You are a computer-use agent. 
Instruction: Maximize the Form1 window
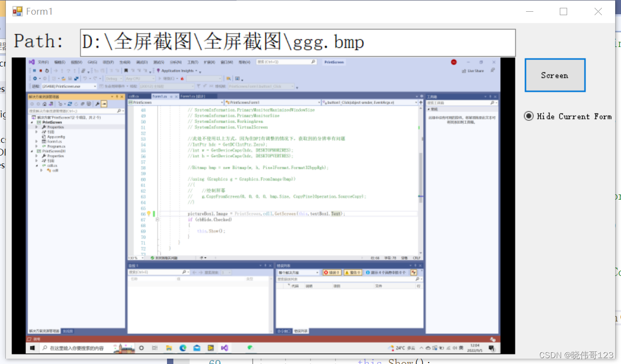coord(564,11)
